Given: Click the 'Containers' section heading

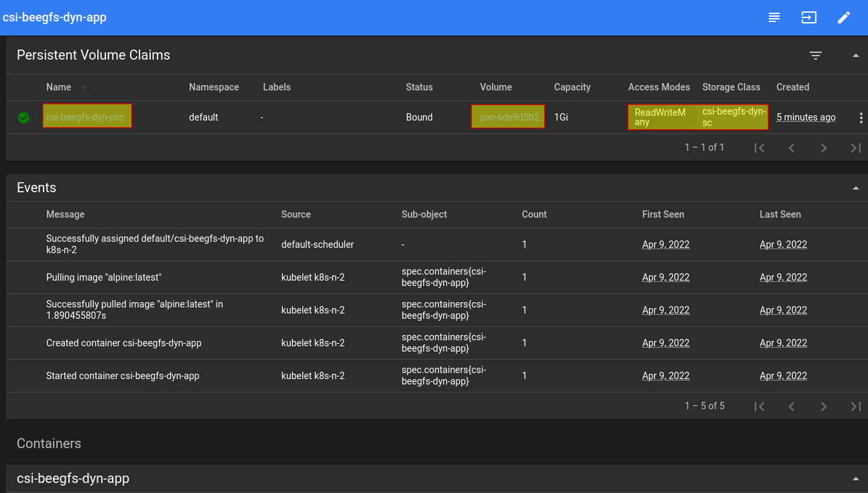Looking at the screenshot, I should 49,443.
